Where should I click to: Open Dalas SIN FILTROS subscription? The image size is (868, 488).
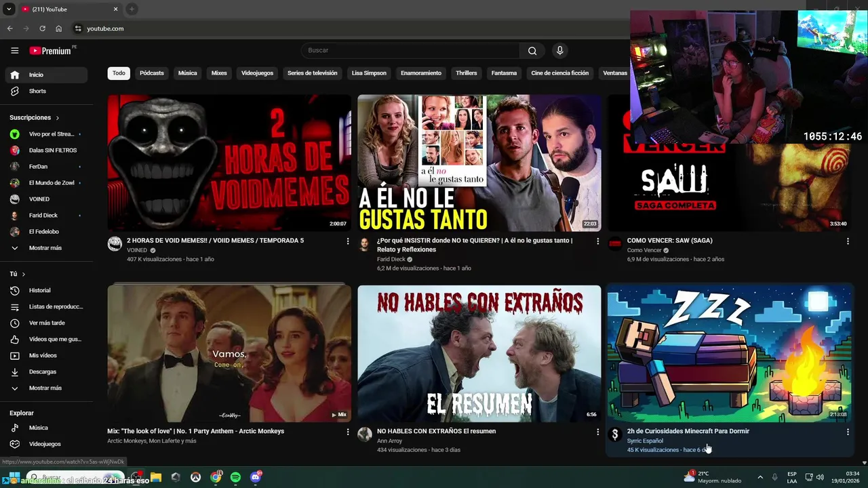(46, 150)
